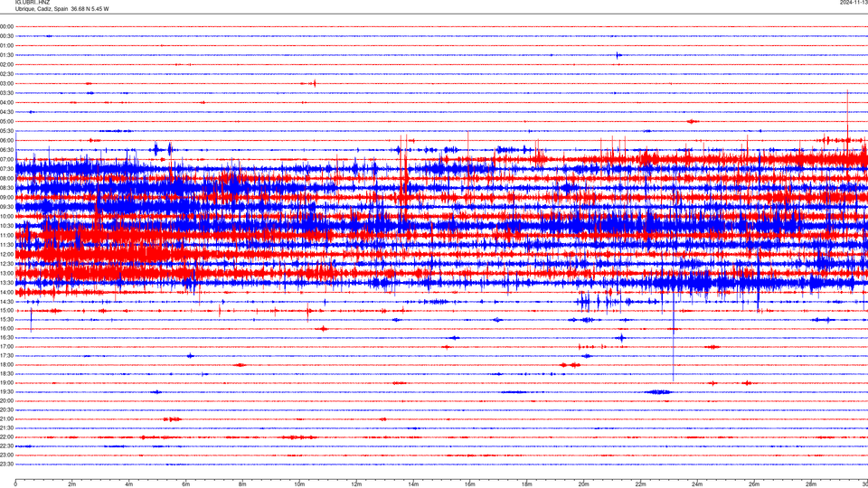The image size is (868, 488).
Task: Click the 14m tick label on the axis
Action: [x=413, y=484]
